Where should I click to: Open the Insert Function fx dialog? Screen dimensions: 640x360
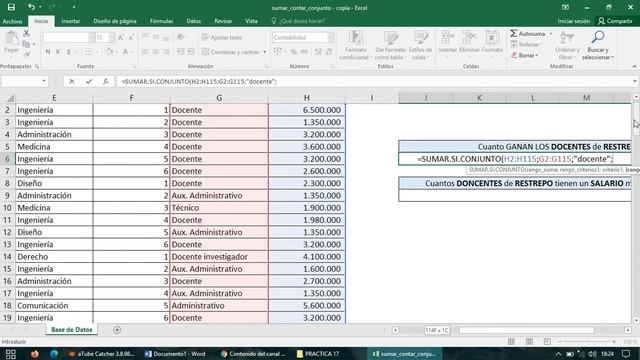point(106,82)
